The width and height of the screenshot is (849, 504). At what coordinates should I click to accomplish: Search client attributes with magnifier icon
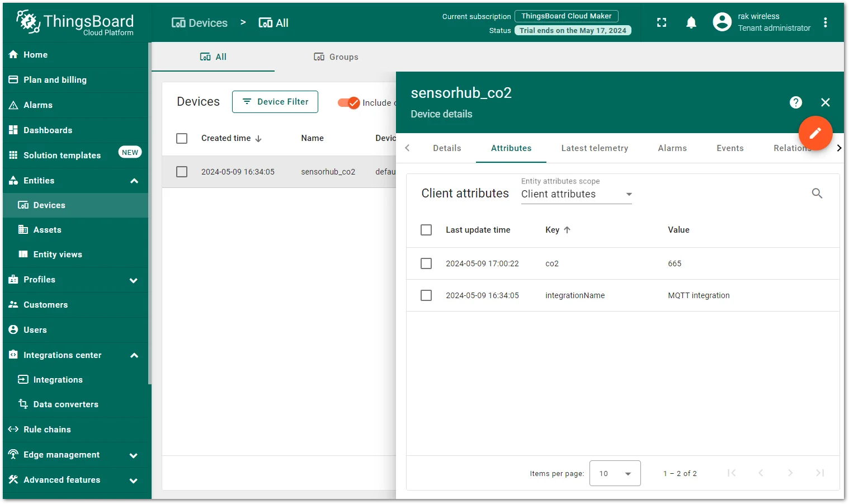817,194
